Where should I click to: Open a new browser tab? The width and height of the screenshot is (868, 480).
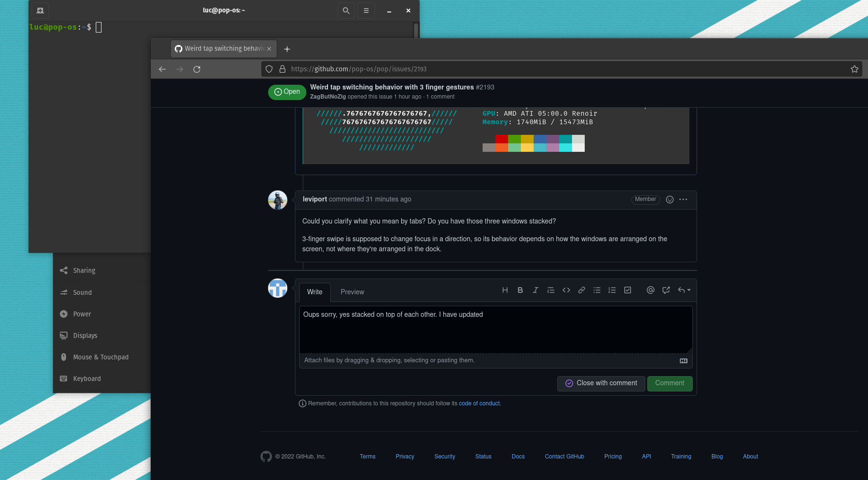tap(287, 49)
